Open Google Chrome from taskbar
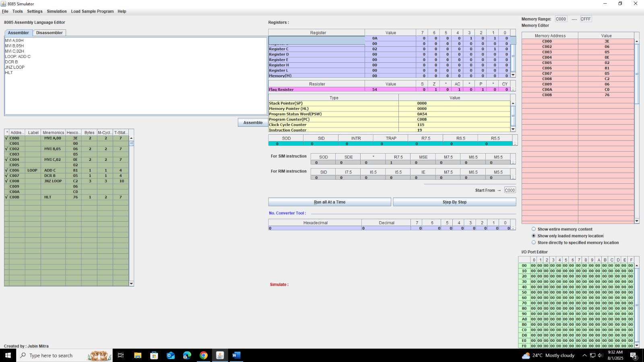 204,355
